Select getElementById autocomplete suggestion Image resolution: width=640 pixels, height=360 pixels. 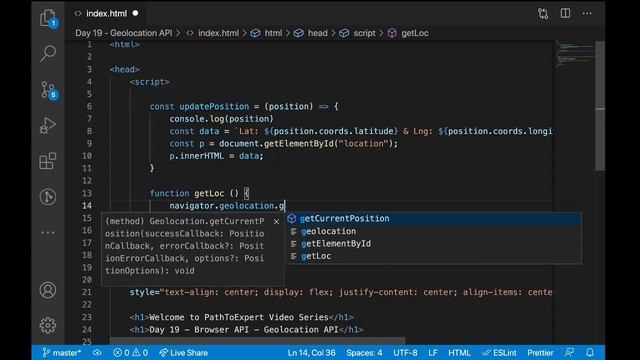[x=433, y=244]
